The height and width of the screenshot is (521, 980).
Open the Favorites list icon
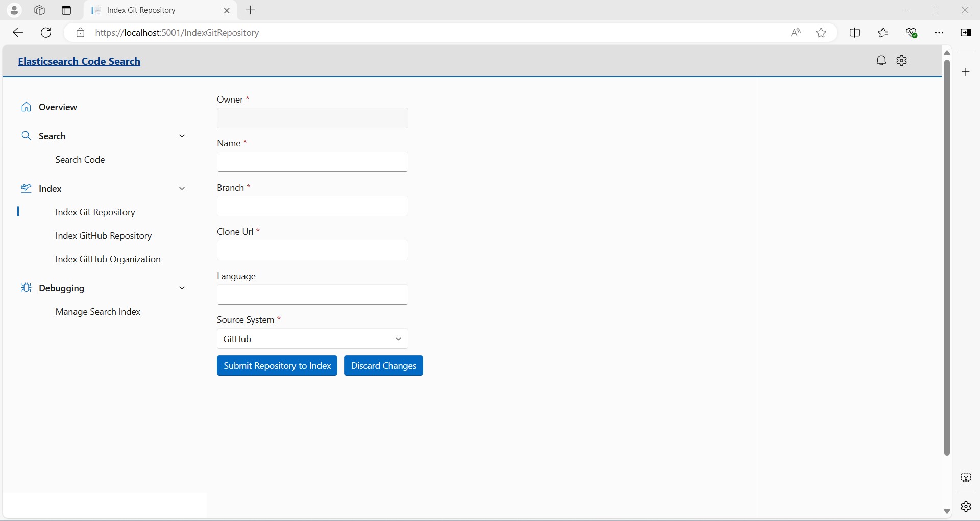click(x=884, y=33)
